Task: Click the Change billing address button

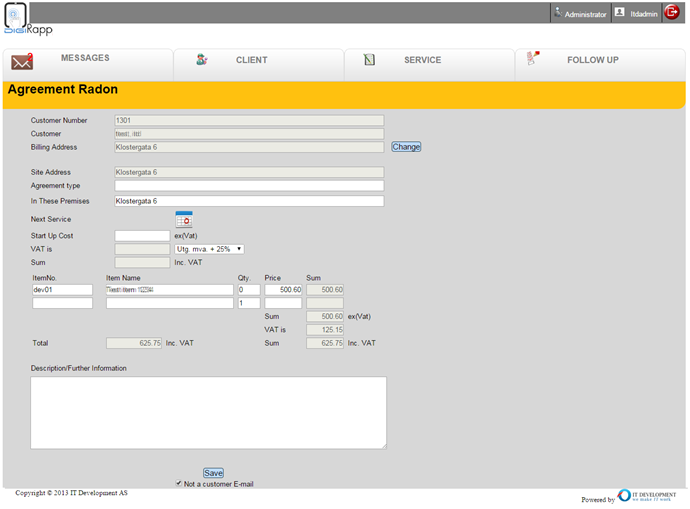Action: pos(406,147)
